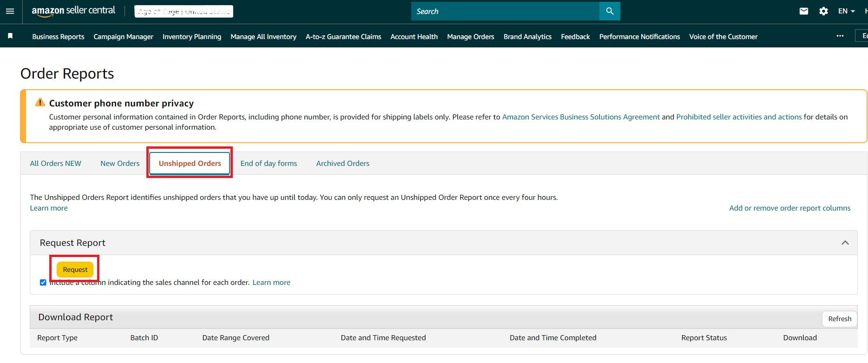Click the Download column header
Image resolution: width=868 pixels, height=363 pixels.
800,338
